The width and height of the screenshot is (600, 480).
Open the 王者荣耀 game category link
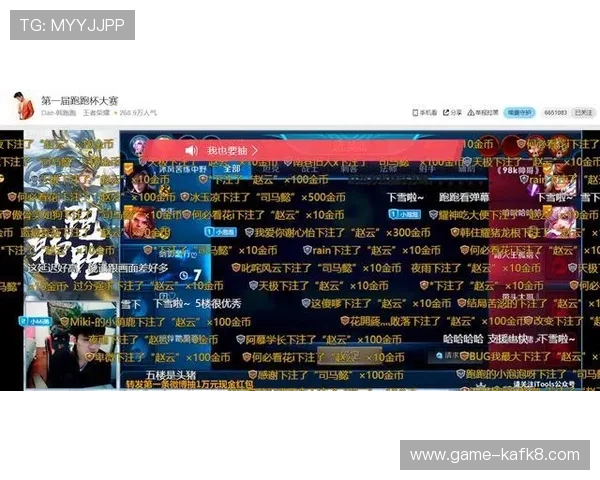96,113
